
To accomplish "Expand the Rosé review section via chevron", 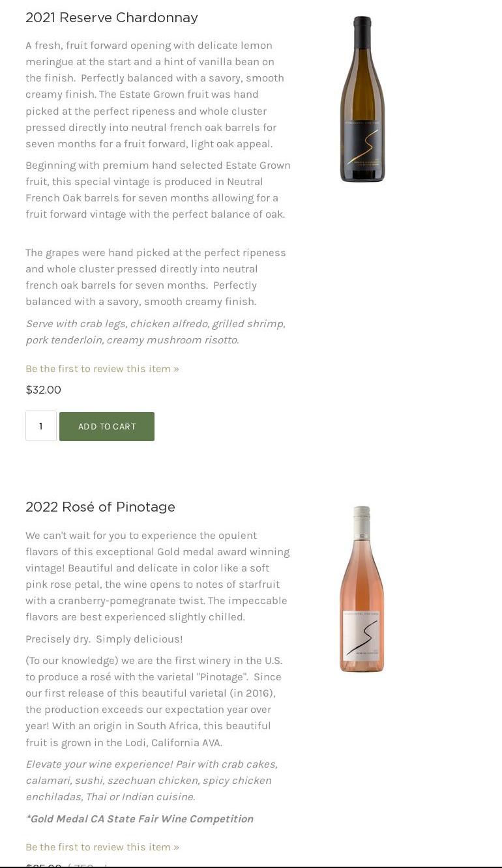I will click(175, 846).
